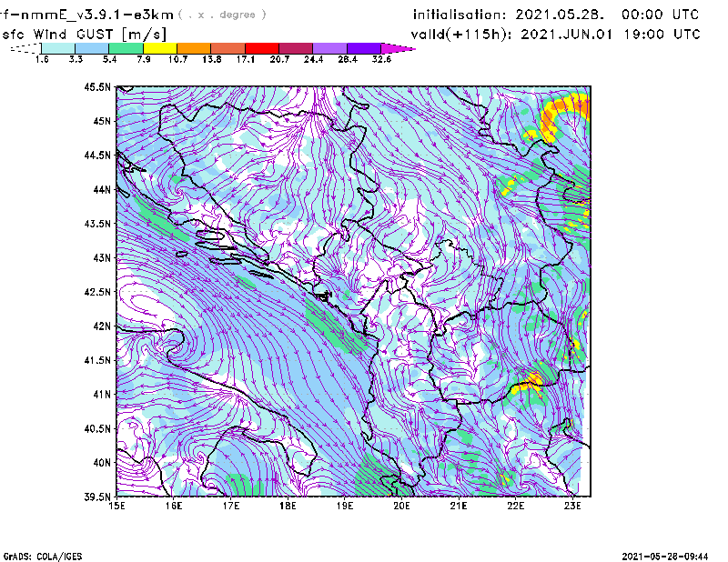Click the initialisation date '2021.05.28.'
728x562 pixels.
click(x=560, y=15)
